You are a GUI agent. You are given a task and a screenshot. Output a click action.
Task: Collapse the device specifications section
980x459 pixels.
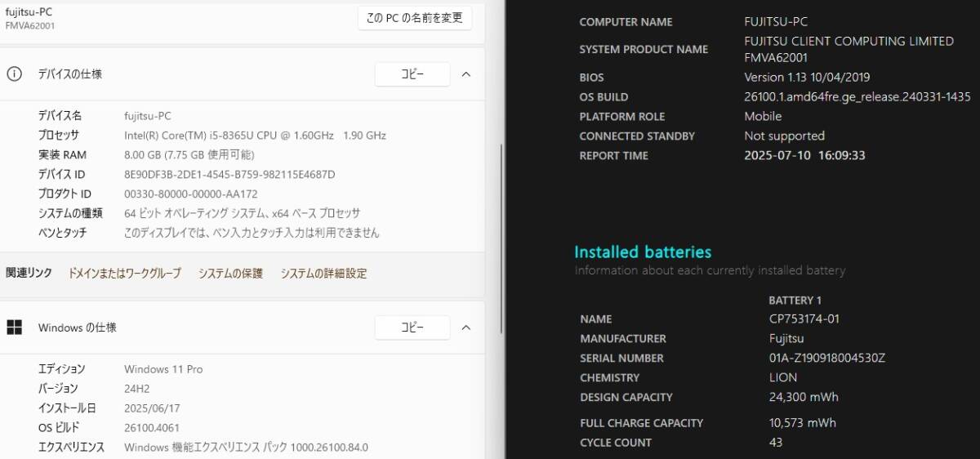coord(466,74)
